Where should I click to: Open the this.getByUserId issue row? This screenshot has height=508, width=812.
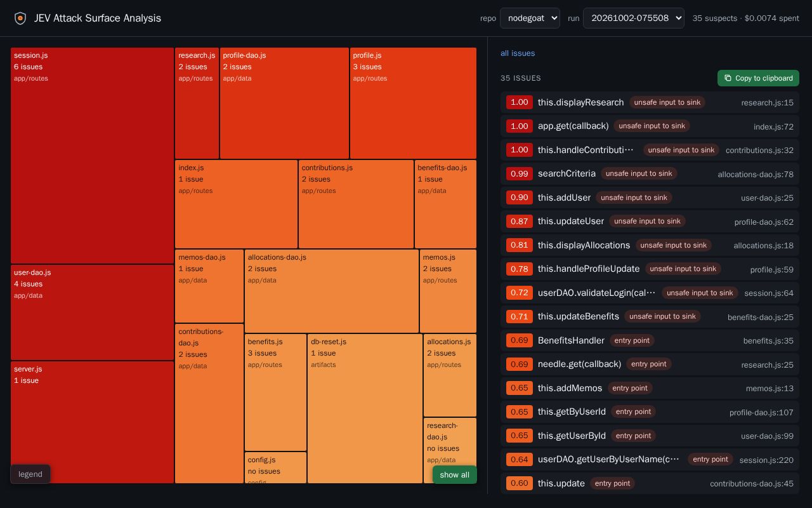click(x=650, y=412)
